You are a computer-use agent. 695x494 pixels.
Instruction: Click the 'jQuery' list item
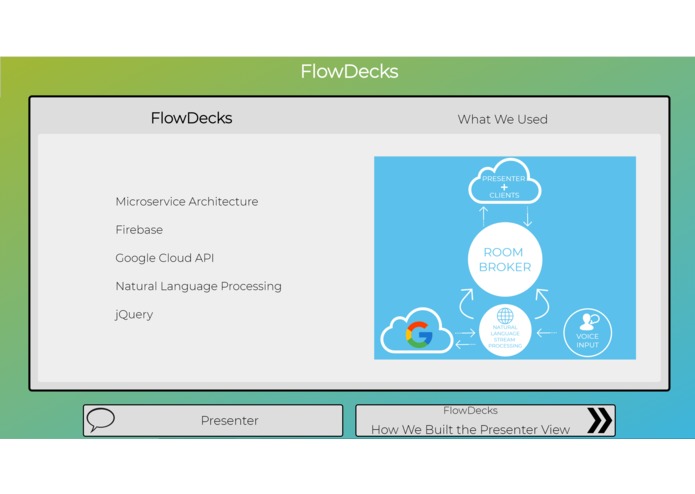click(134, 315)
